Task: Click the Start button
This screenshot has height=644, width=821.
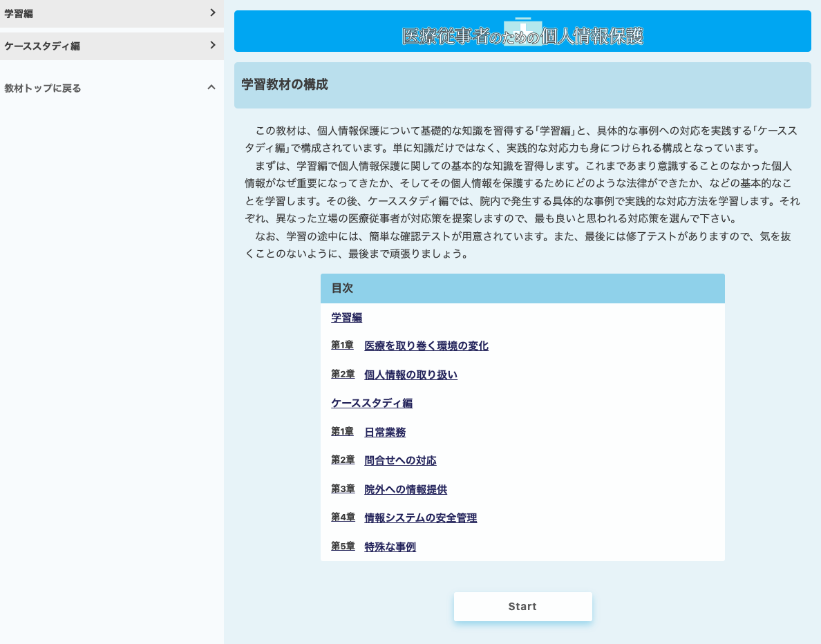Action: click(522, 606)
